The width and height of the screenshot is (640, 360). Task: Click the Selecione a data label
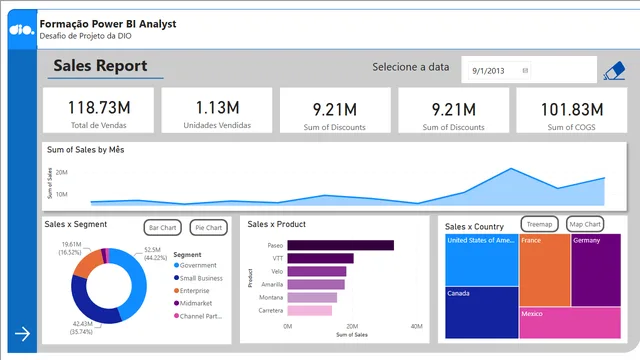click(411, 67)
